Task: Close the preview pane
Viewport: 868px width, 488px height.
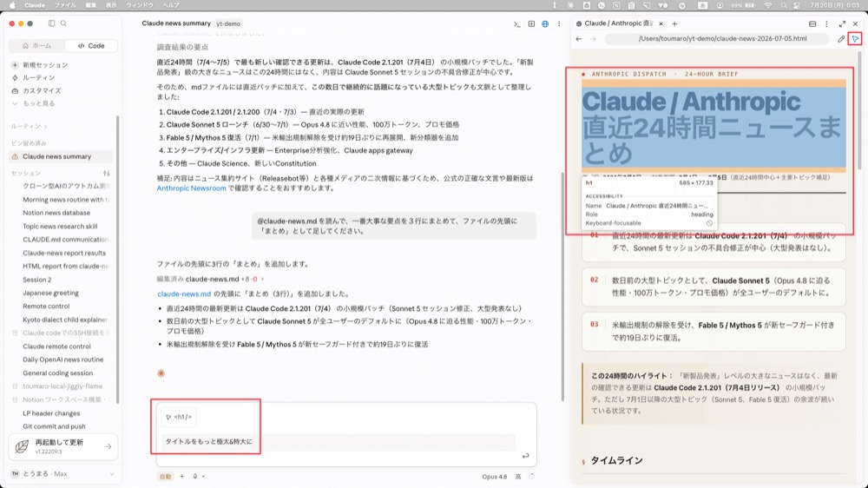Action: (855, 23)
